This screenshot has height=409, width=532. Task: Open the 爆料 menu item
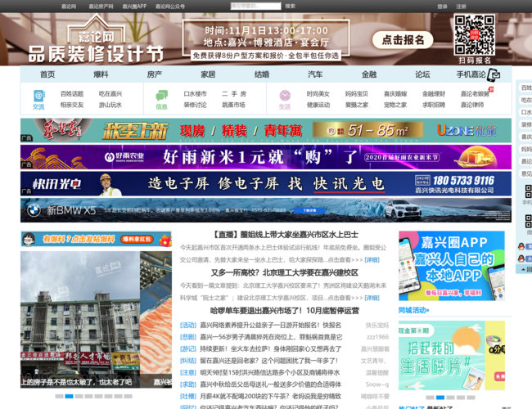coord(101,74)
